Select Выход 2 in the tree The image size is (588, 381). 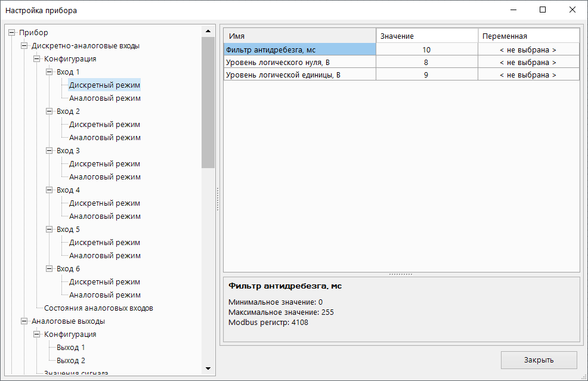click(70, 361)
